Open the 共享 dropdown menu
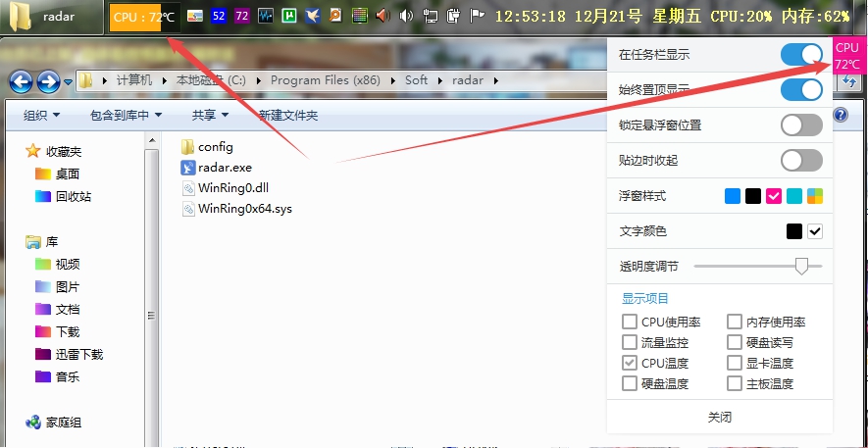 coord(209,116)
